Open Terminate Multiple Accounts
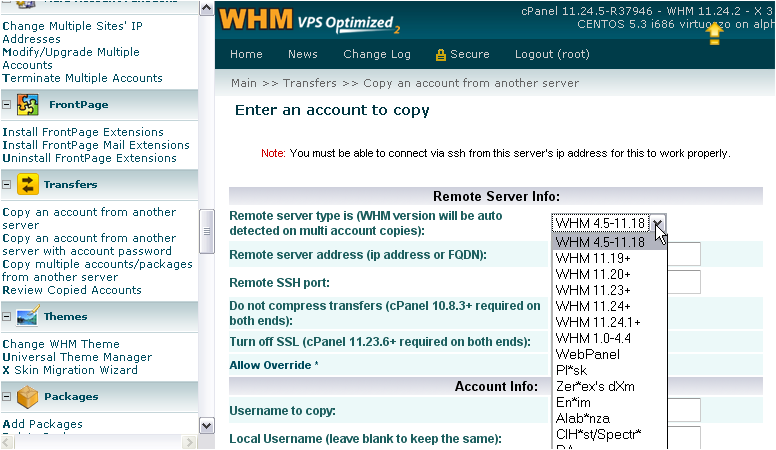 click(x=82, y=78)
